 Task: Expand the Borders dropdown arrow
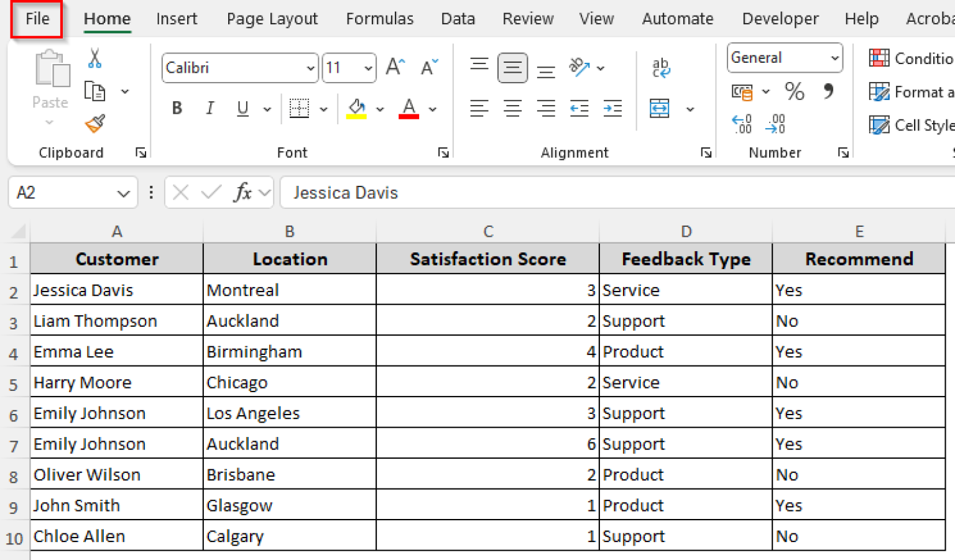[x=323, y=108]
